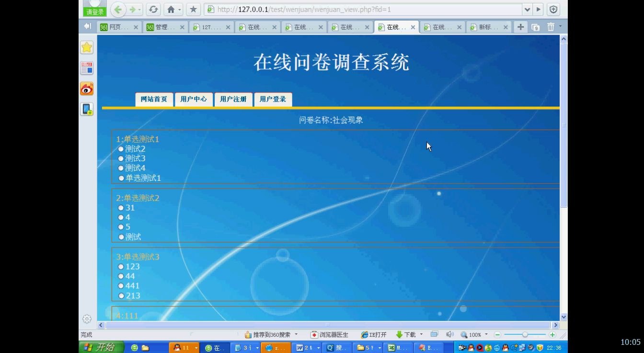Viewport: 644px width, 353px height.
Task: Click the address bar go arrow button
Action: [x=539, y=9]
